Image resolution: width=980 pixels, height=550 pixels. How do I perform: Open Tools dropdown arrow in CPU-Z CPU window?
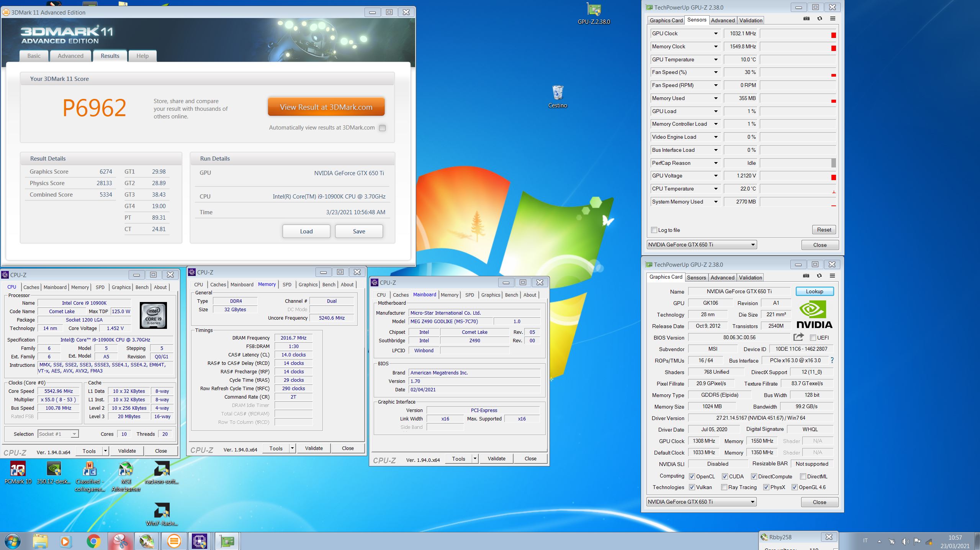[105, 451]
